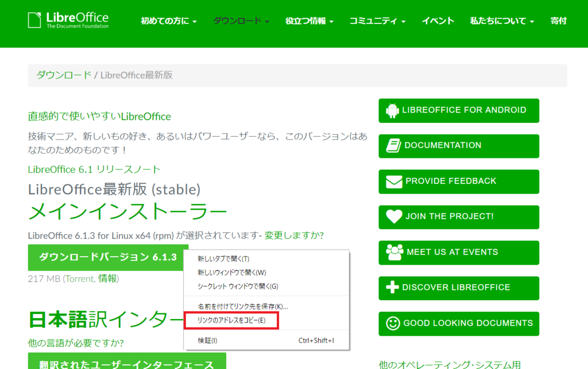This screenshot has width=588, height=369.
Task: Click the 他の言語が必要ですか? link
Action: click(x=76, y=343)
